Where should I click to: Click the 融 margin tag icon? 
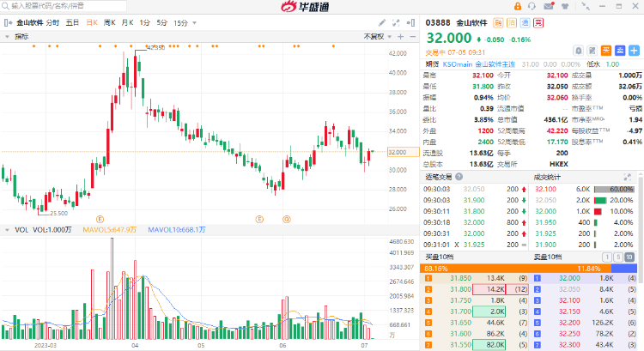pos(498,22)
